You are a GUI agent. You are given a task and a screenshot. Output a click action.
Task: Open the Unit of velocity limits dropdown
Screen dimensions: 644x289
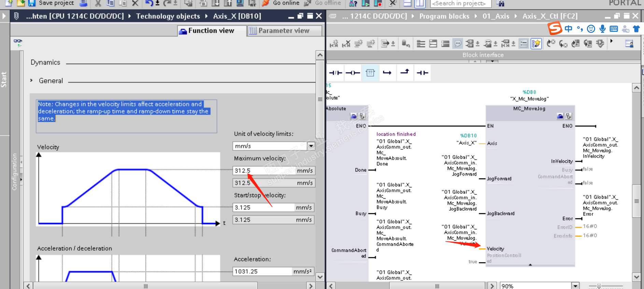click(x=311, y=146)
